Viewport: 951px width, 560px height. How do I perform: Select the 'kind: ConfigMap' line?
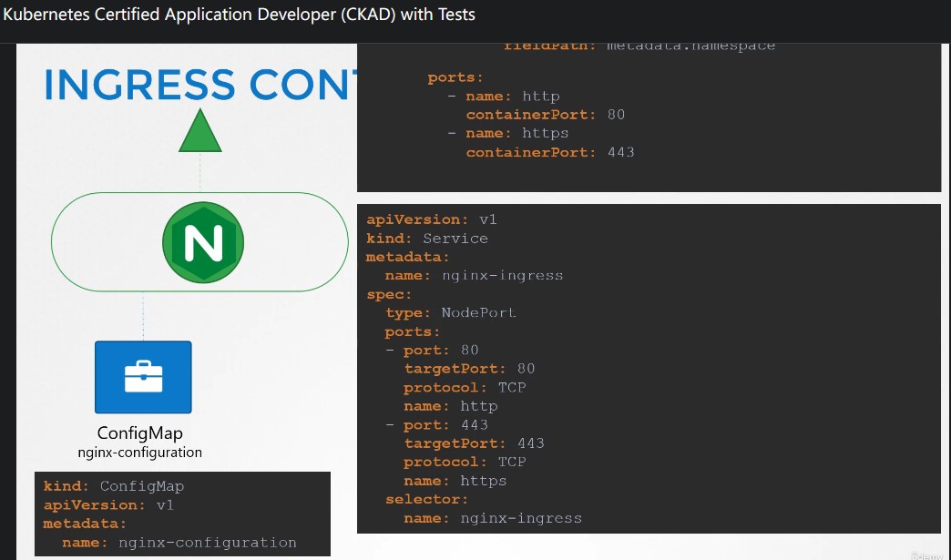coord(114,486)
